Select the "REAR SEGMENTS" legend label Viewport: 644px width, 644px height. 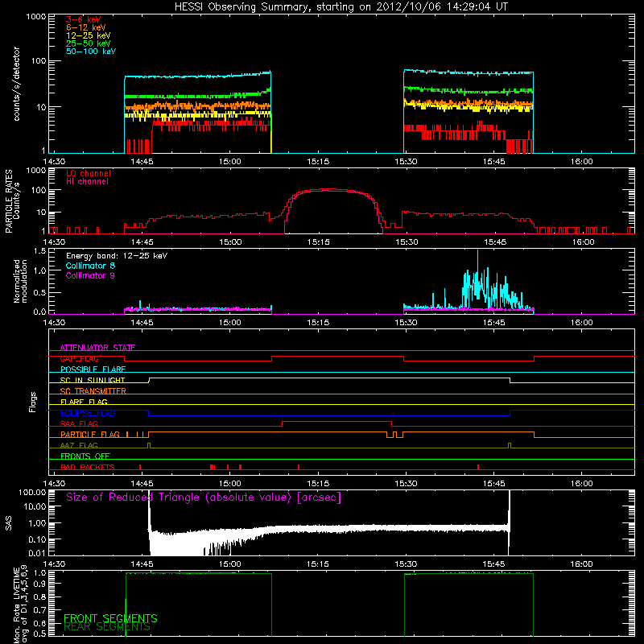[107, 627]
